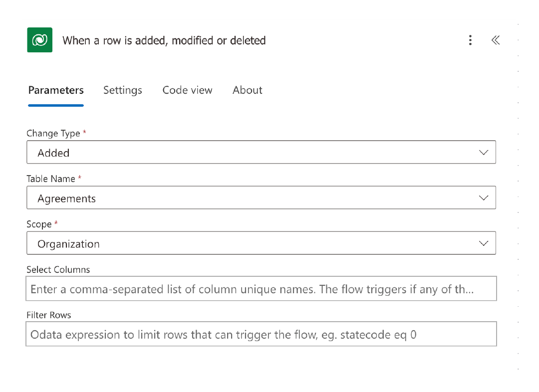Viewport: 539px width, 392px height.
Task: Switch to the Code view tab
Action: 187,90
